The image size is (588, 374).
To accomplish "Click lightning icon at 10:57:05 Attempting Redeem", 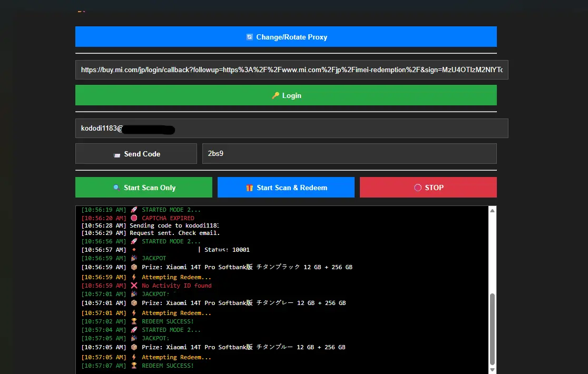I will coord(134,358).
